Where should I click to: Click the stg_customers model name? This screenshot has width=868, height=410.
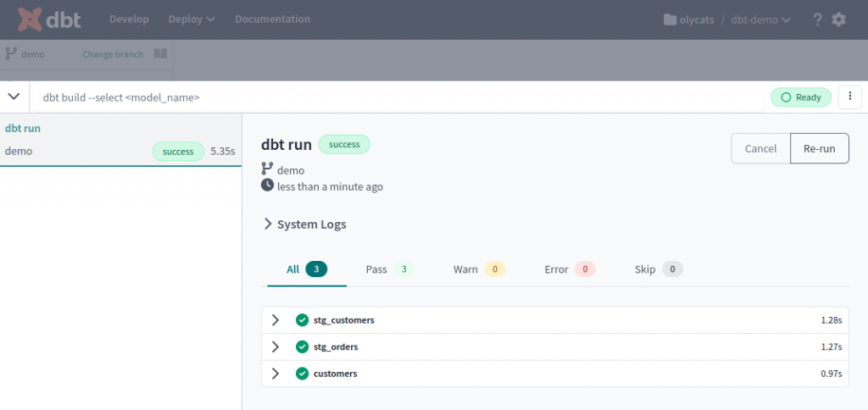(x=344, y=320)
